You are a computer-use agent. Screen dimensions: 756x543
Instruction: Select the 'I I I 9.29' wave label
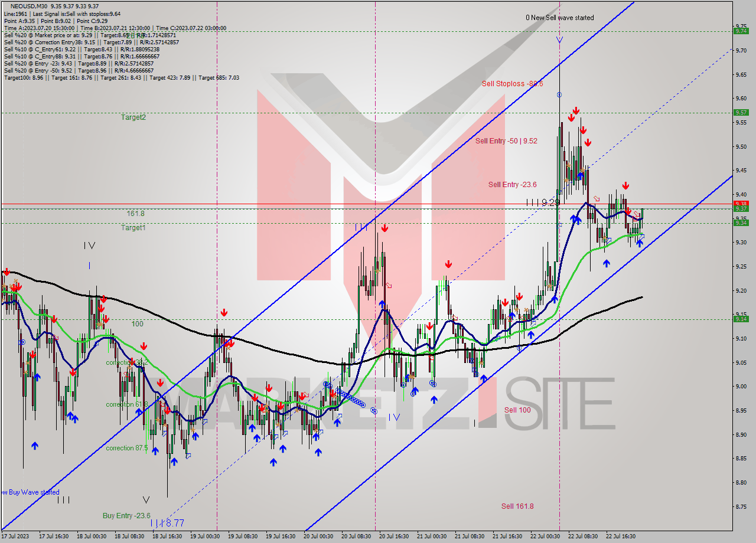[542, 202]
